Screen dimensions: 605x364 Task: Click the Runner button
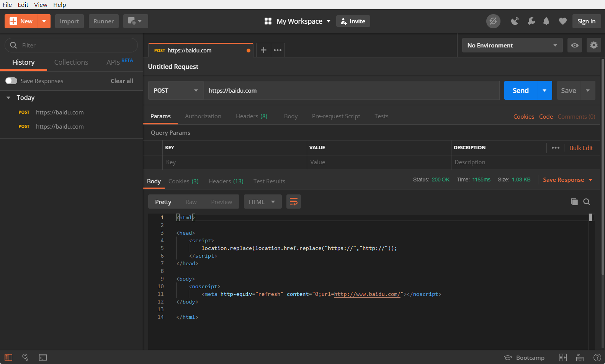coord(103,21)
